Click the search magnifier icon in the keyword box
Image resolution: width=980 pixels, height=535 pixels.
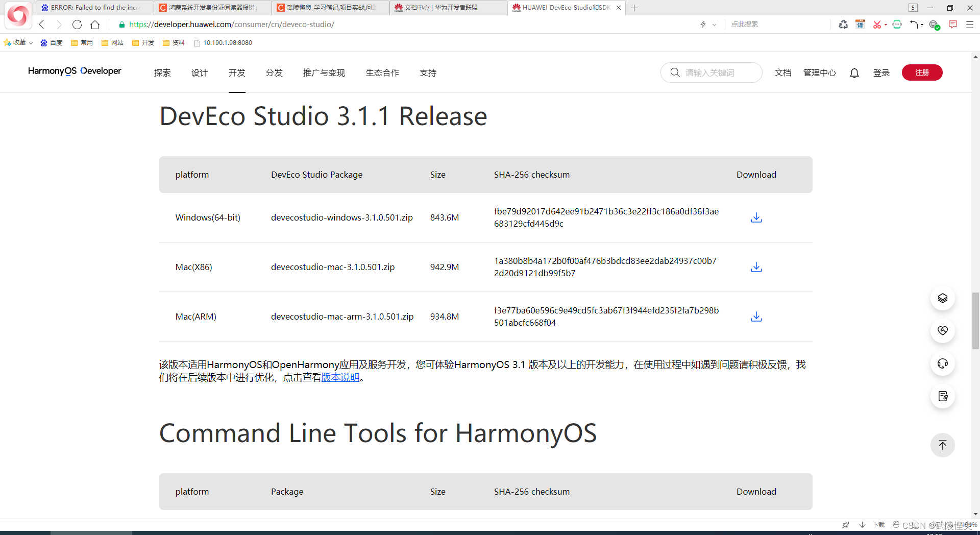pyautogui.click(x=675, y=72)
